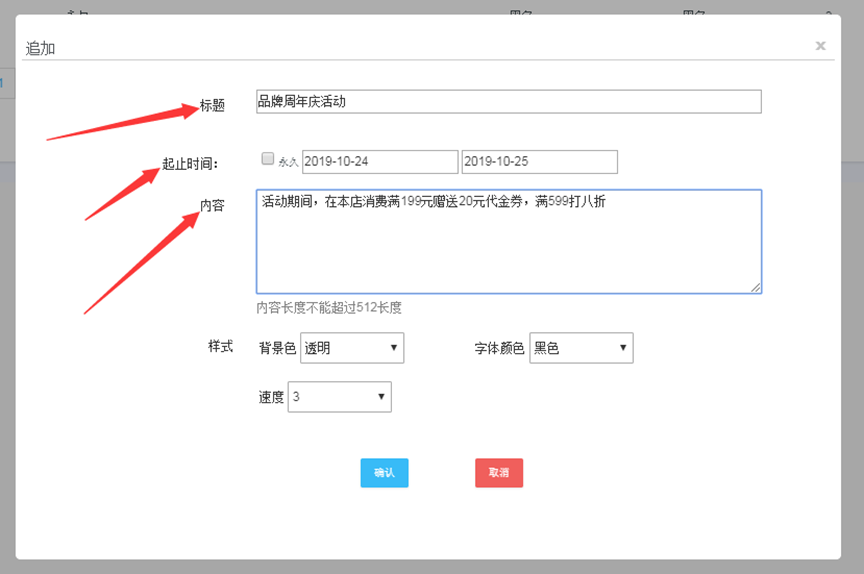Click the 背景色 label text

[277, 348]
